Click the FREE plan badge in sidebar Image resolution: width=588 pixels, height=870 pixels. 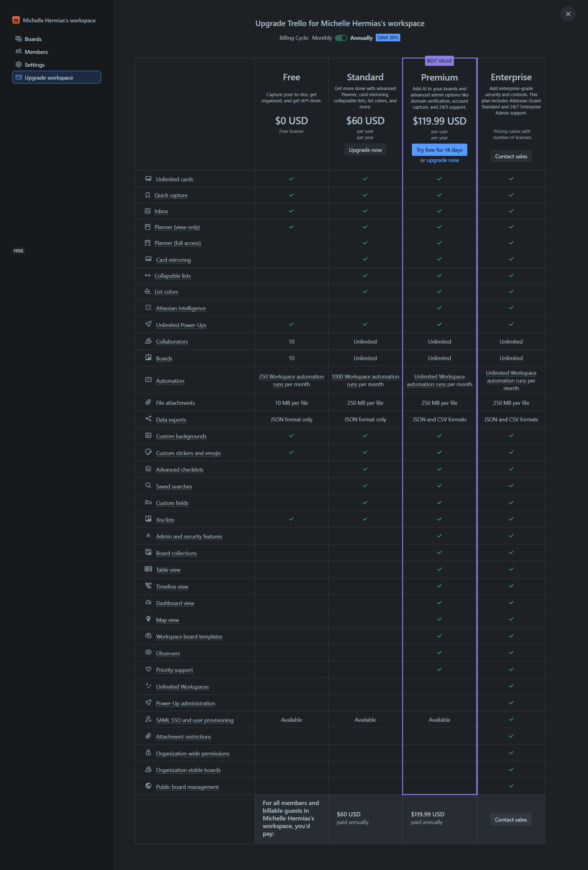click(x=18, y=251)
